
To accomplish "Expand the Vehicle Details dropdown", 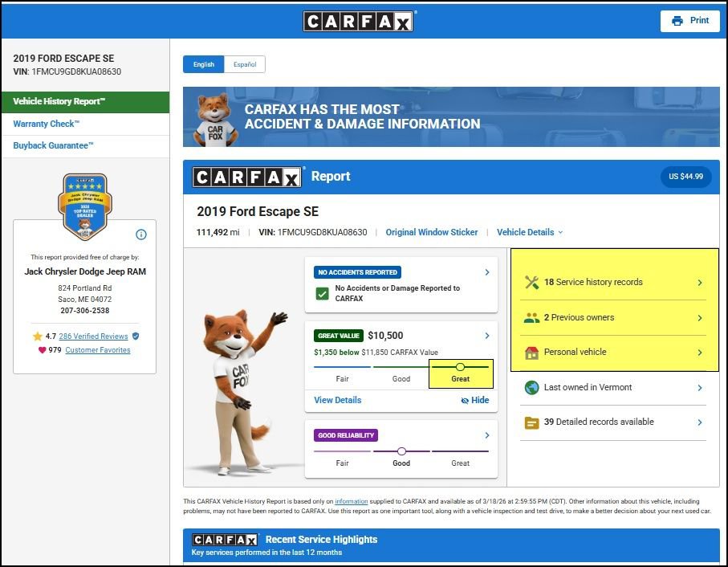I will pos(530,232).
